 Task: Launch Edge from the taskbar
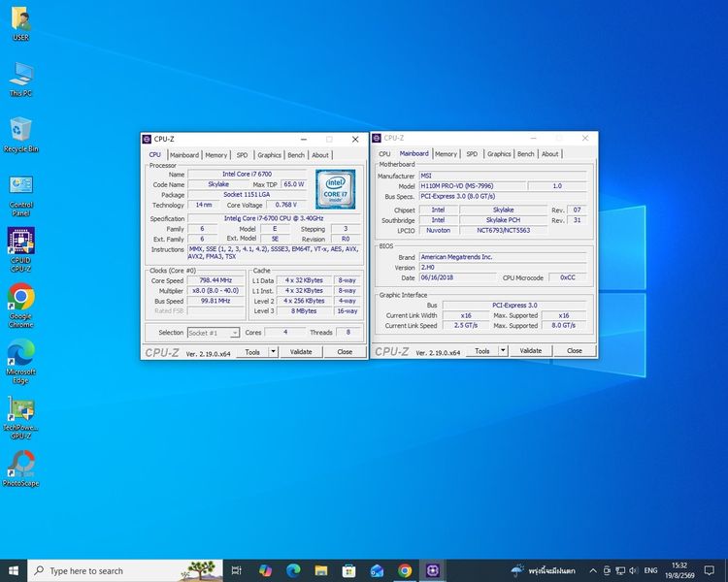[x=293, y=570]
